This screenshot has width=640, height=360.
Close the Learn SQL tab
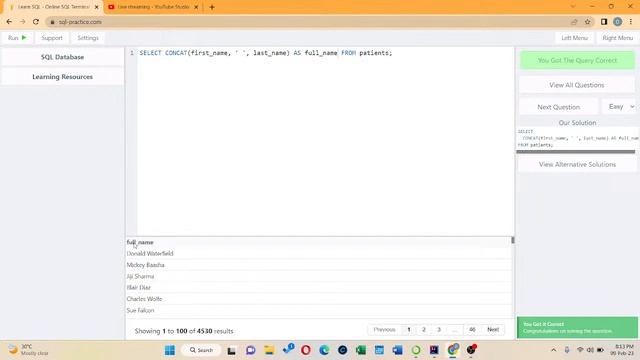[x=96, y=7]
